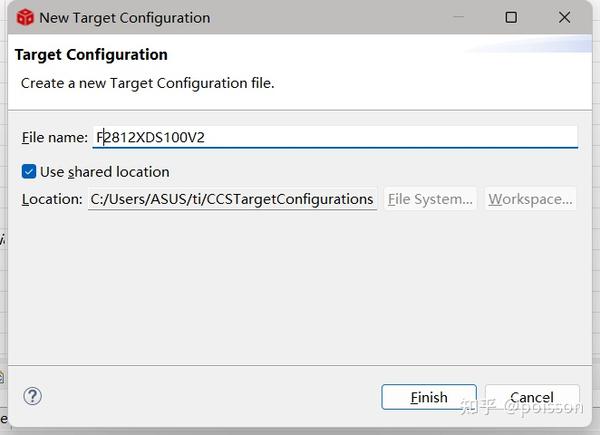Close the New Target Configuration dialog
600x435 pixels.
[565, 18]
